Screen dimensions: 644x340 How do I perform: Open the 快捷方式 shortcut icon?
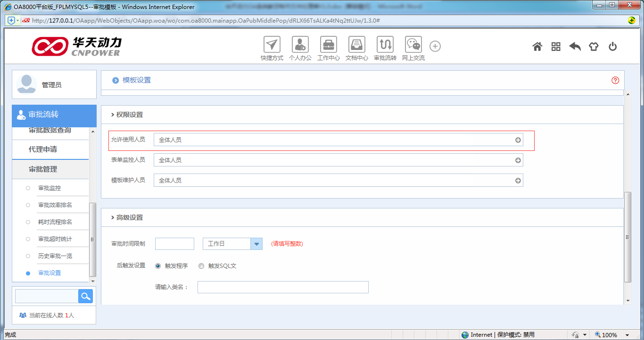(272, 45)
